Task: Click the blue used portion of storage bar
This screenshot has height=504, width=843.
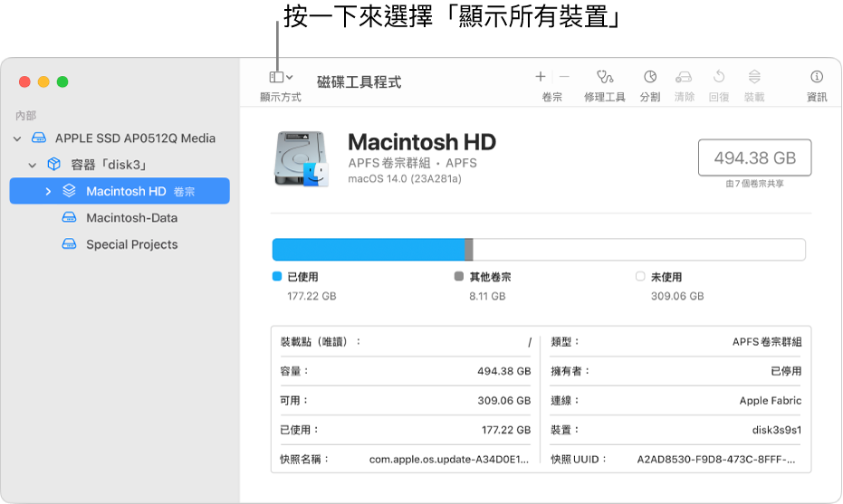Action: (x=369, y=250)
